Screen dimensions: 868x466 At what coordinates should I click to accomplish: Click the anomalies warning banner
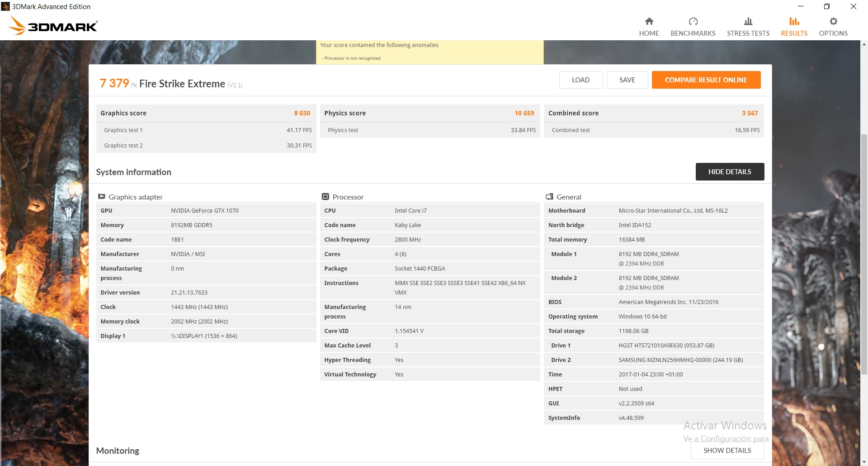tap(429, 52)
